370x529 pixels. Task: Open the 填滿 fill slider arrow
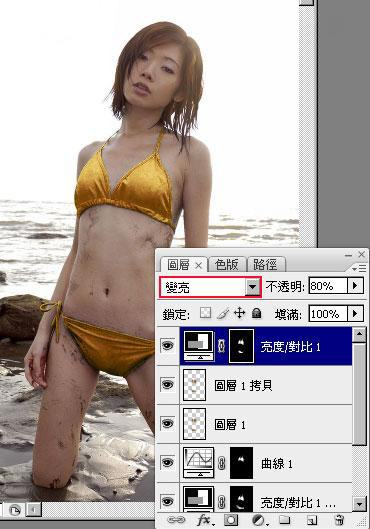pyautogui.click(x=355, y=314)
